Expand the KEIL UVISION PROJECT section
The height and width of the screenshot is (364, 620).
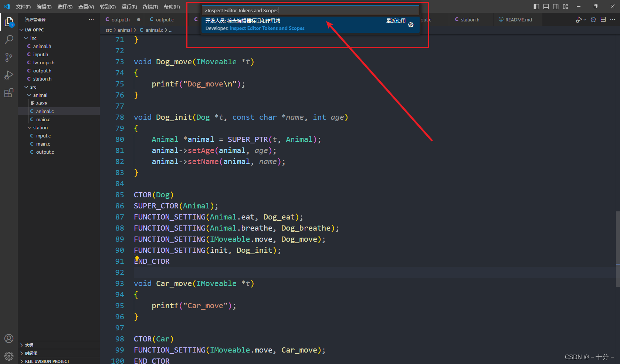click(x=59, y=361)
